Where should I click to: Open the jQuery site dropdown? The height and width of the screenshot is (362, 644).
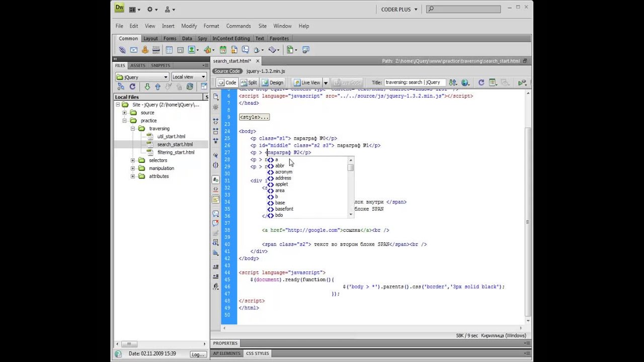coord(142,77)
